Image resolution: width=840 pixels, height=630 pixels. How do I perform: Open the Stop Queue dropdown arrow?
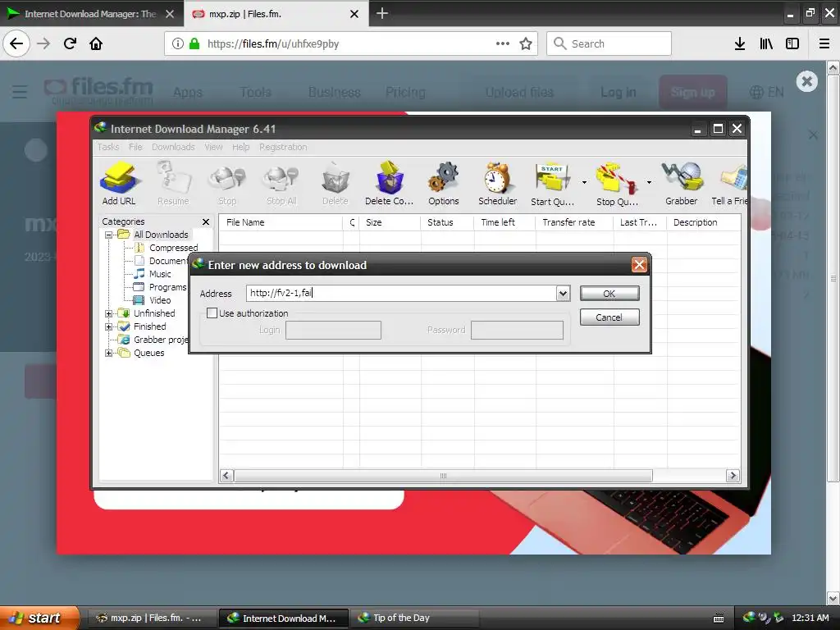649,183
